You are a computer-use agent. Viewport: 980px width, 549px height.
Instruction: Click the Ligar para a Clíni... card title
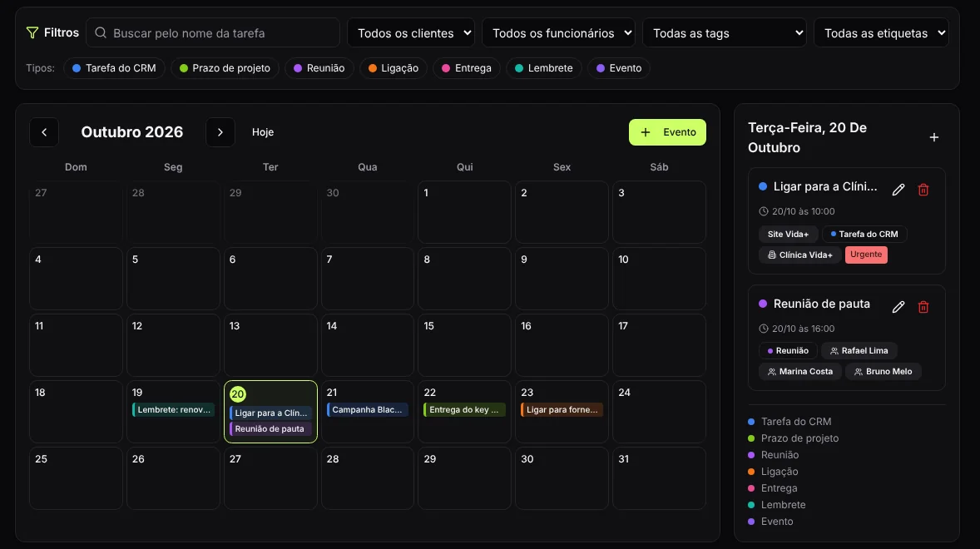825,187
